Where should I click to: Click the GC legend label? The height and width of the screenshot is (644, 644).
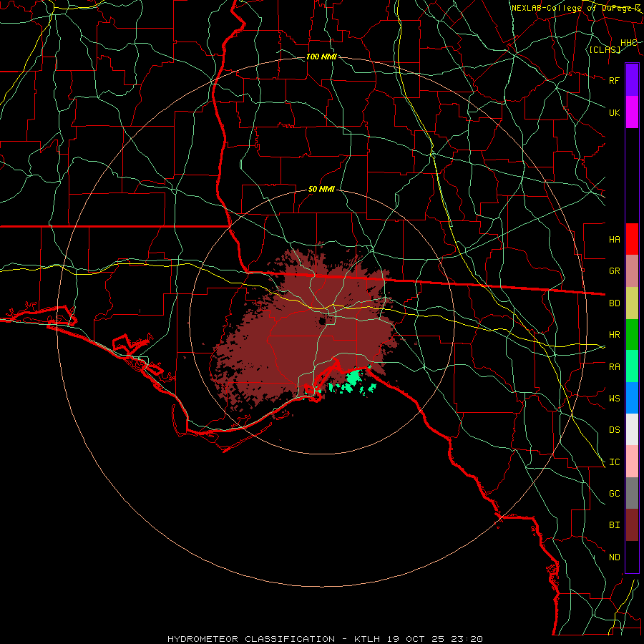[615, 494]
